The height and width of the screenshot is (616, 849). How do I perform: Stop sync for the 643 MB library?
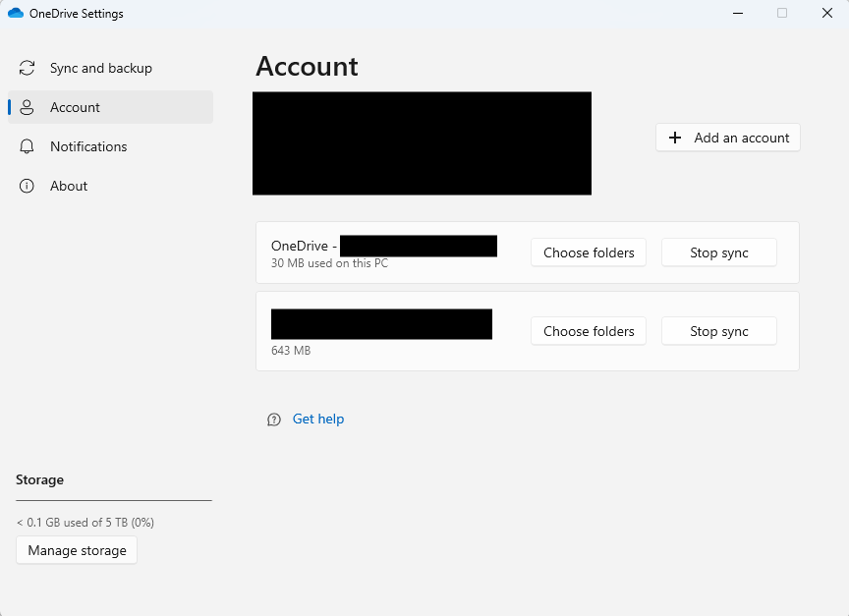point(719,331)
